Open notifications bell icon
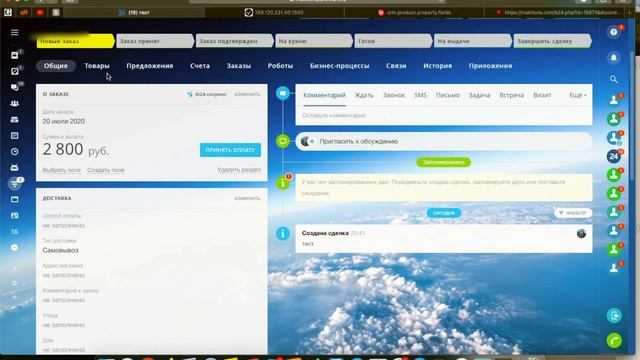This screenshot has width=640, height=360. (x=613, y=58)
